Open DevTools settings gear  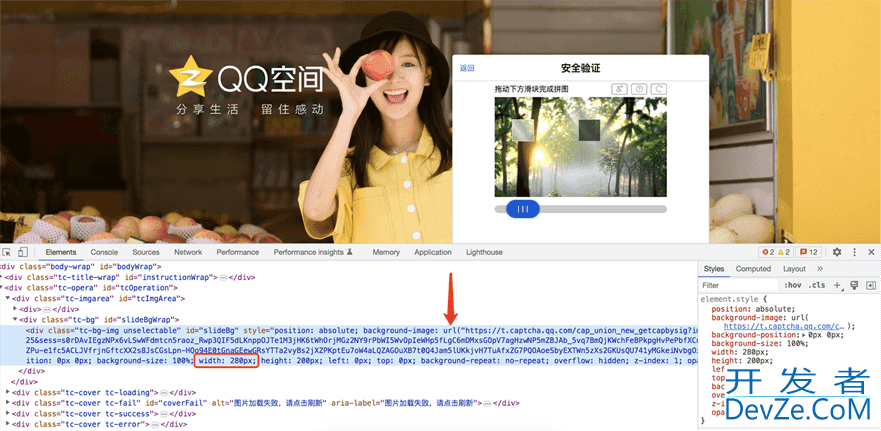click(x=837, y=252)
